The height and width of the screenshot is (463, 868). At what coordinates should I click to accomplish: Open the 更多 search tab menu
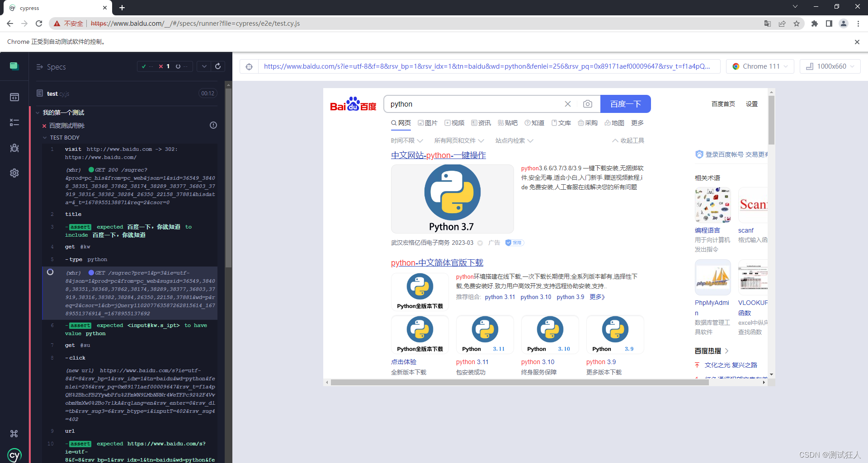pyautogui.click(x=637, y=123)
